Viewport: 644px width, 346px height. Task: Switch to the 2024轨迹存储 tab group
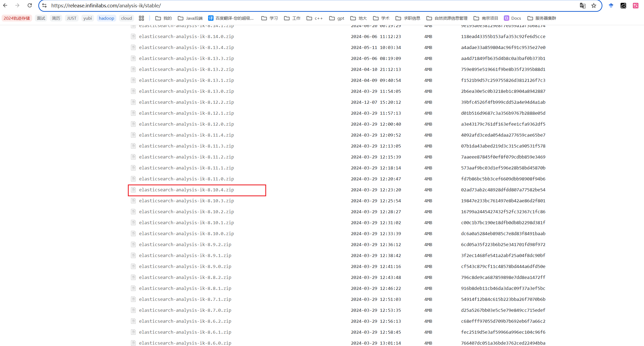tap(17, 18)
